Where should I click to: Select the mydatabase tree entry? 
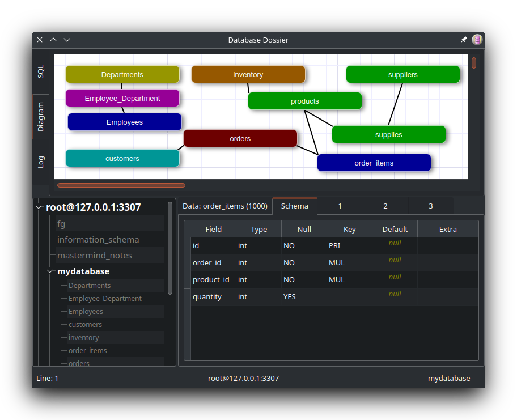click(x=83, y=271)
